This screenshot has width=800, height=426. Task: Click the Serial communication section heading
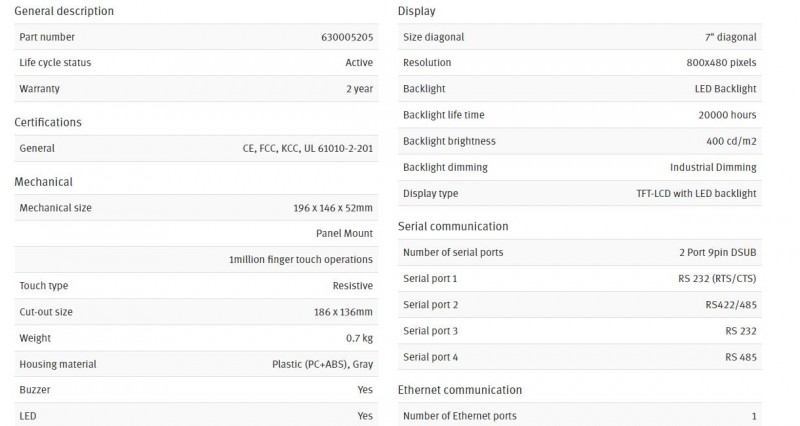pos(453,227)
